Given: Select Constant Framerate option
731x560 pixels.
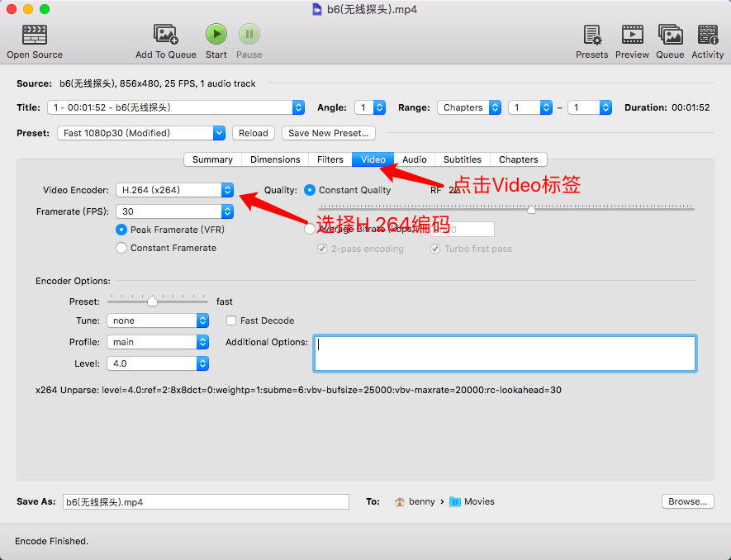Looking at the screenshot, I should (x=121, y=248).
